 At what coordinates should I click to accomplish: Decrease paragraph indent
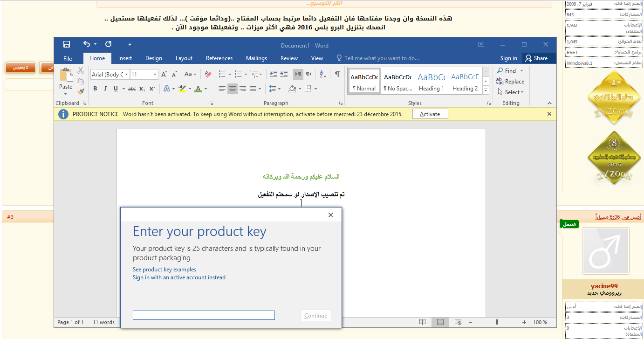[273, 74]
